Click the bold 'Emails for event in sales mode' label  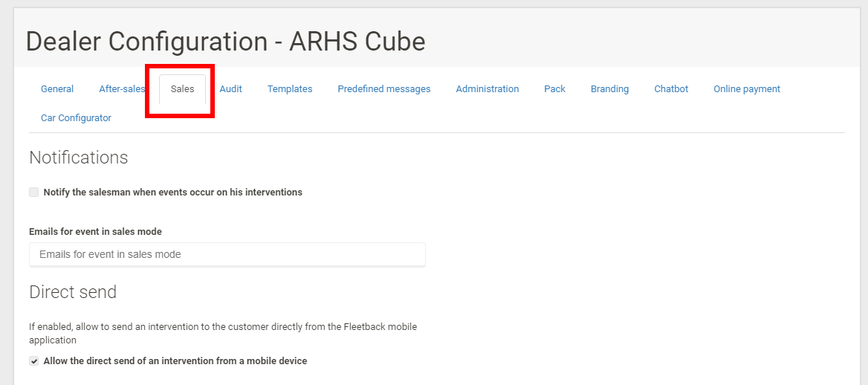coord(95,232)
